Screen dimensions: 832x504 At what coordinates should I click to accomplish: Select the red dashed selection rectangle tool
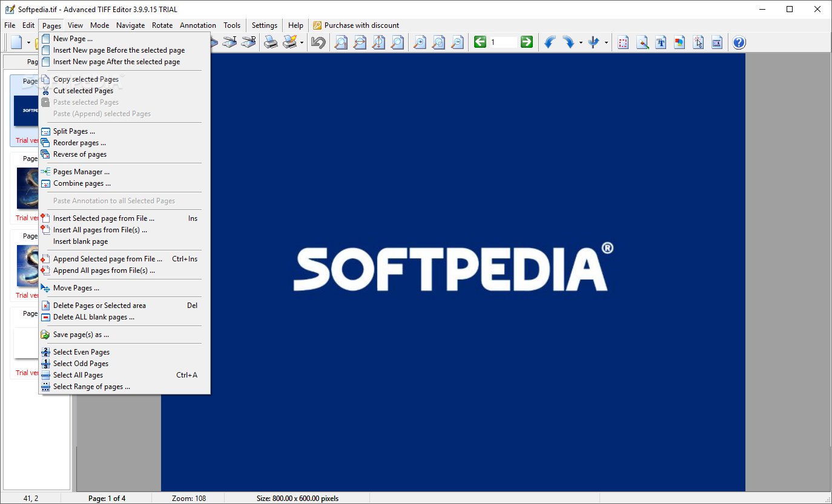pyautogui.click(x=624, y=42)
